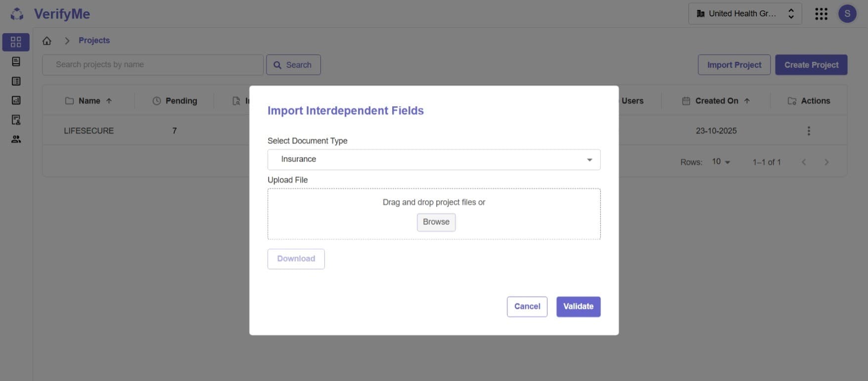Click the document icon in left sidebar
Viewport: 868px width, 381px height.
[x=16, y=61]
